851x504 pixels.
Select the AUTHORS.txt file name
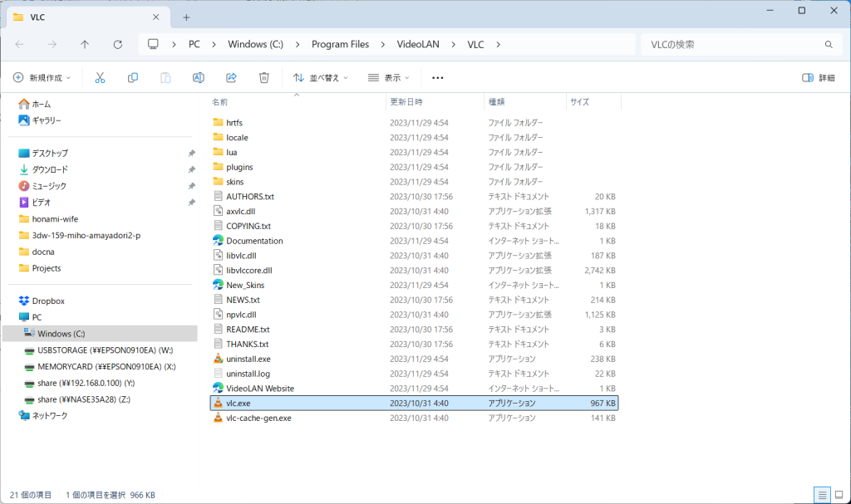(250, 197)
